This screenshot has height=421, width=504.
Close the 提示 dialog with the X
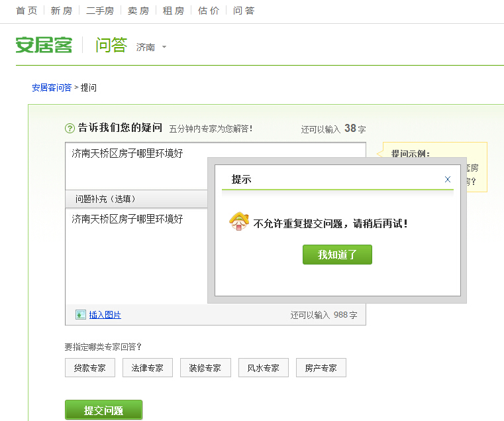click(448, 179)
